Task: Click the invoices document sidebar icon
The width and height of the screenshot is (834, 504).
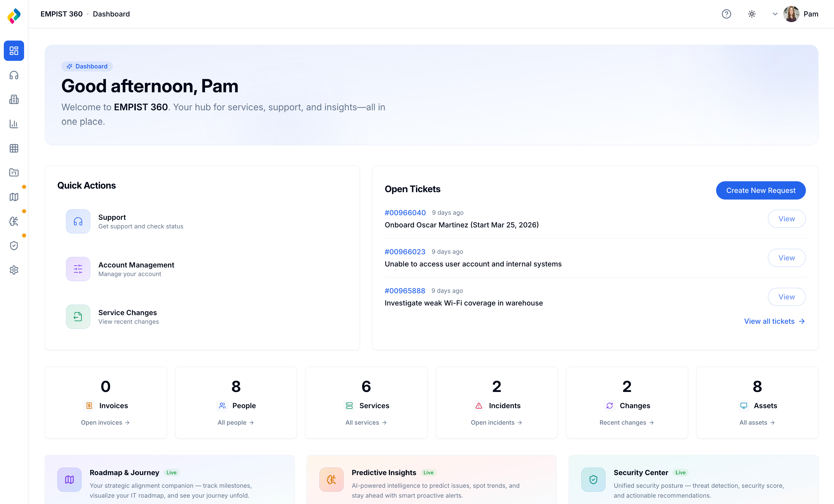Action: point(14,100)
